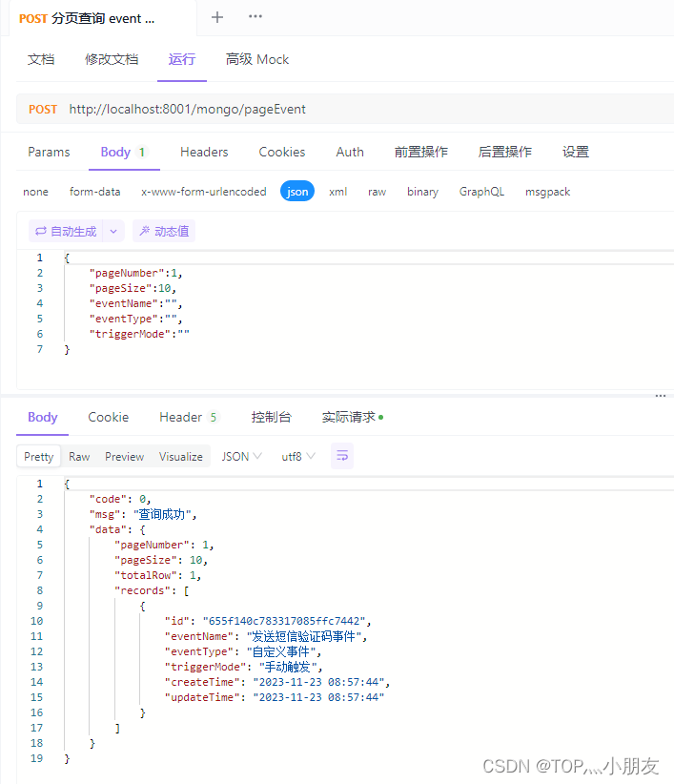Screen dimensions: 674x784
Task: Open the three-dot menu above response panel
Action: [661, 396]
